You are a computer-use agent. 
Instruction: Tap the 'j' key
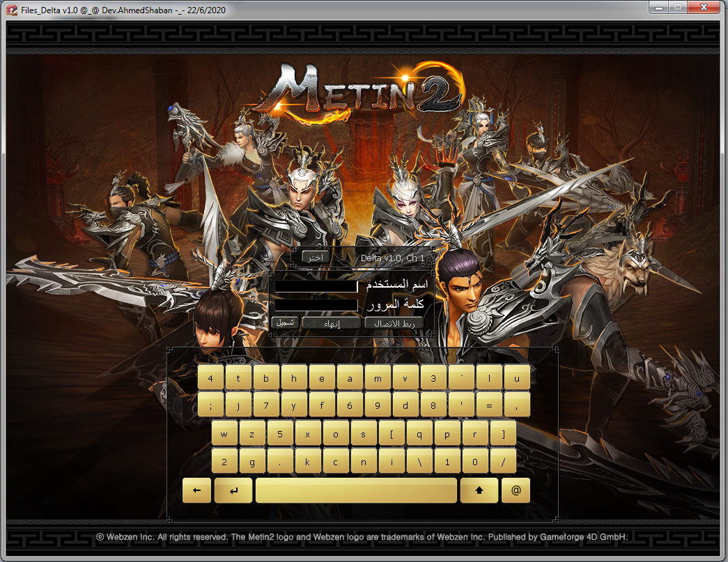point(238,405)
